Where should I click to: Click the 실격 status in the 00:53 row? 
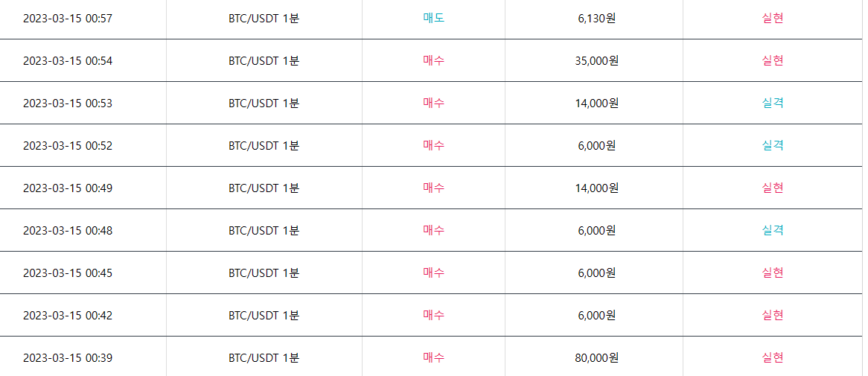click(773, 103)
